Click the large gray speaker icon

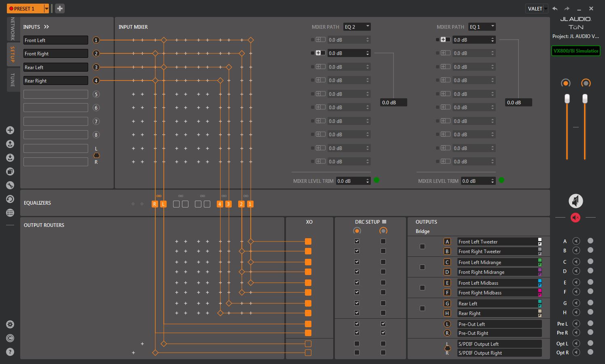(x=576, y=201)
